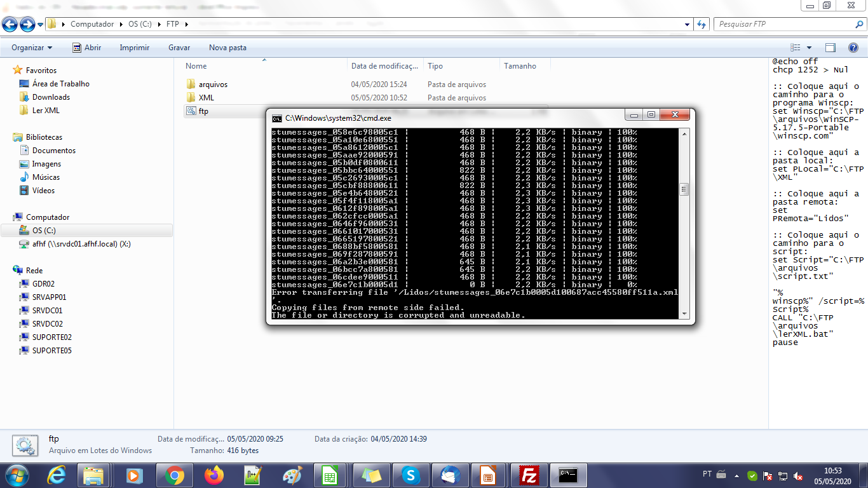
Task: Create a new folder with Nova pasta
Action: [x=227, y=48]
